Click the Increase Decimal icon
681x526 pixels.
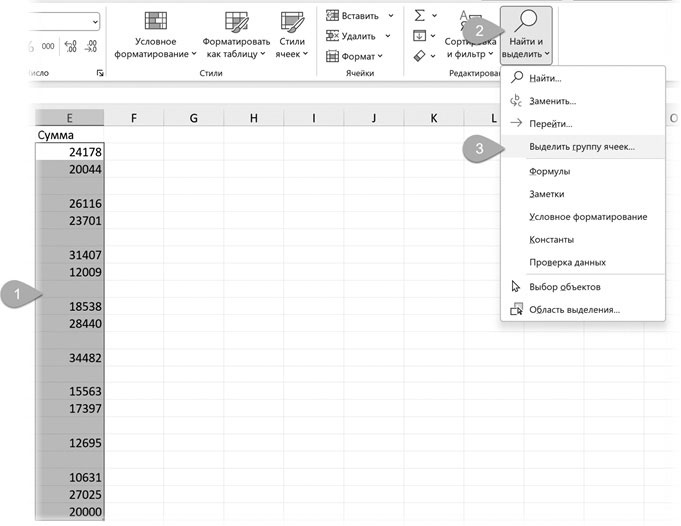point(72,46)
